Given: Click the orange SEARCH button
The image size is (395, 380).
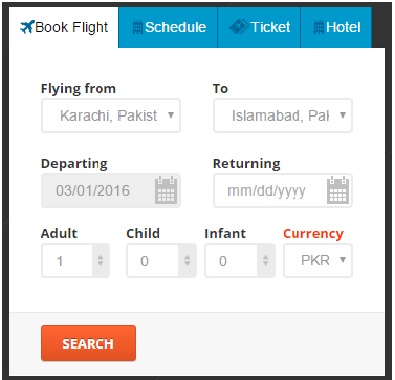Looking at the screenshot, I should tap(88, 343).
